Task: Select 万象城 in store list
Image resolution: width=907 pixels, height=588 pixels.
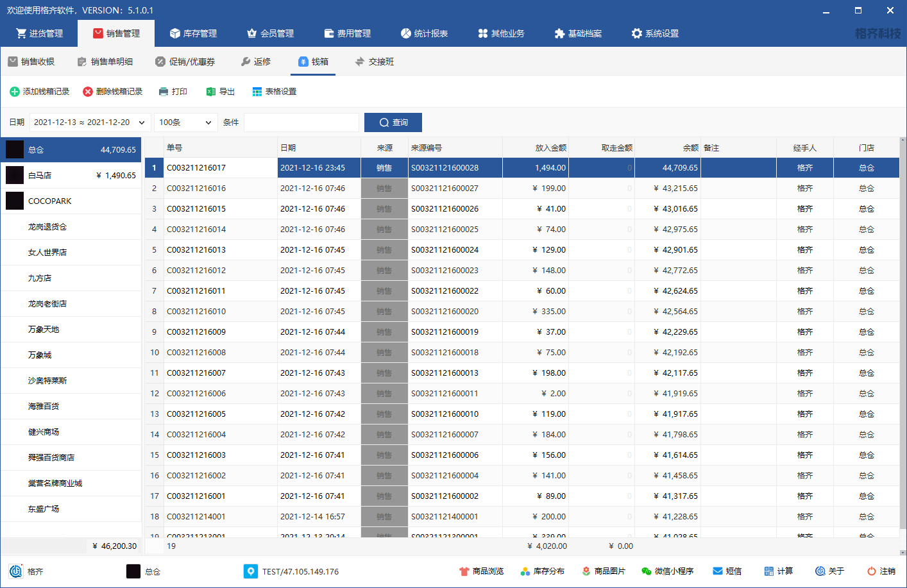Action: pos(71,355)
